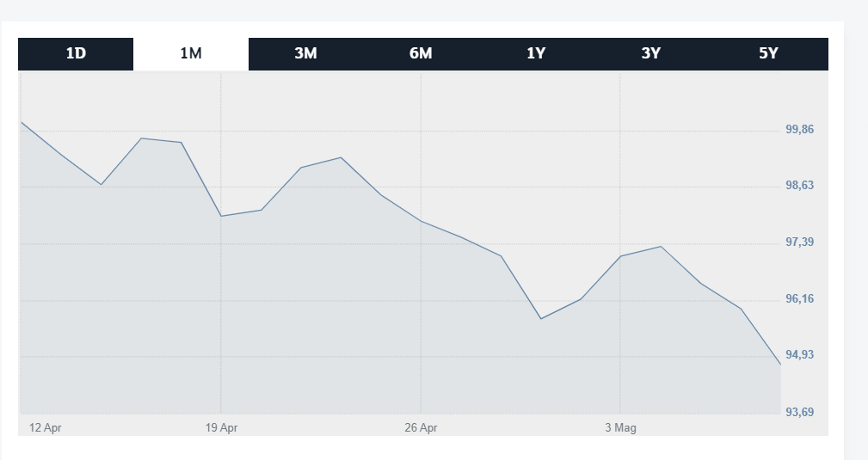Select the 19 Apr date marker
Viewport: 868px width, 460px height.
click(x=222, y=427)
